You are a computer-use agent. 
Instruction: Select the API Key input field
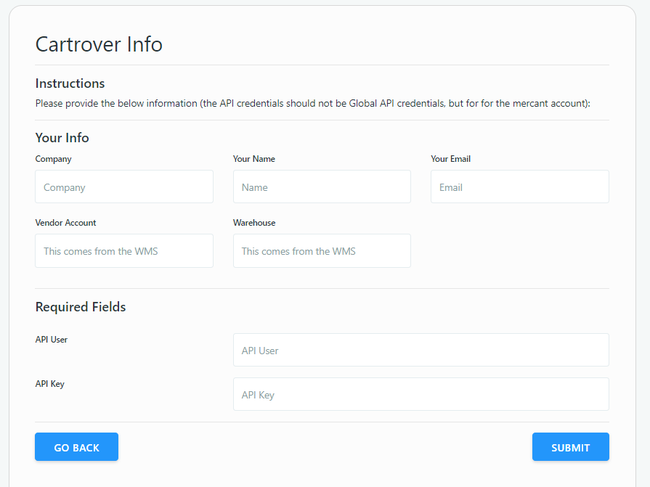point(421,394)
